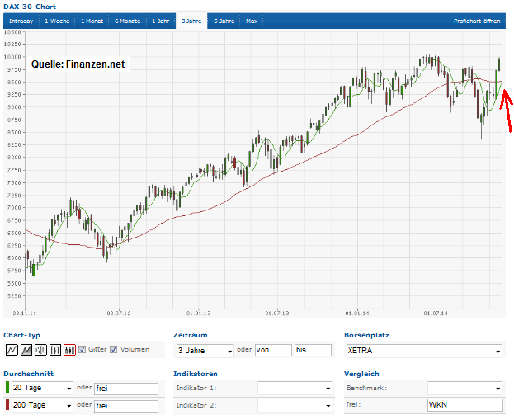The image size is (514, 420).
Task: Switch to the 6 Monate tab
Action: tap(127, 20)
